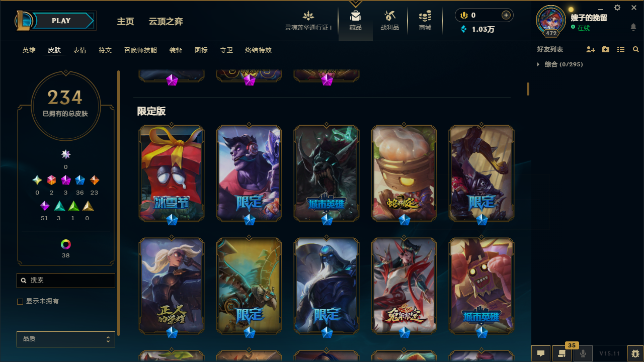This screenshot has height=362, width=644.
Task: Click the 搜索 skin search field
Action: 66,280
